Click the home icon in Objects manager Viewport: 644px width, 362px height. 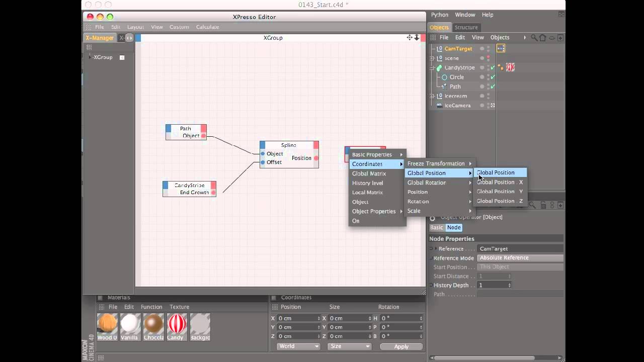click(543, 38)
